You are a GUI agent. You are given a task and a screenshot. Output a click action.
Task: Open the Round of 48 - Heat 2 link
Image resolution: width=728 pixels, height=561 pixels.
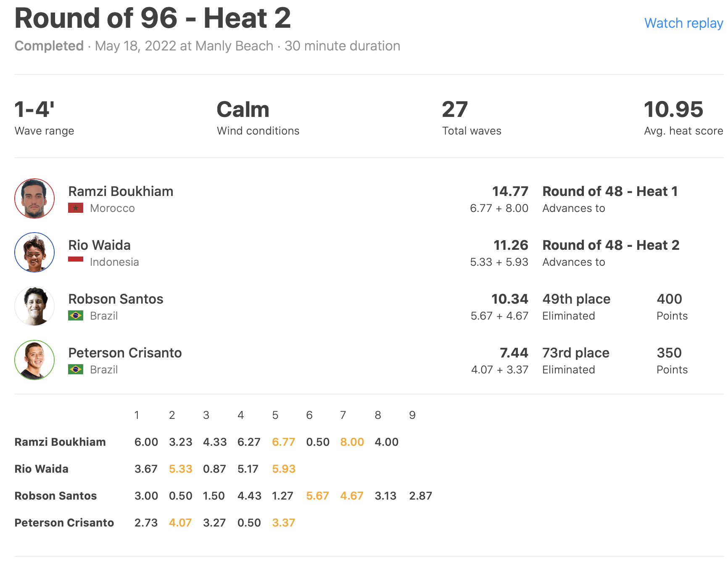coord(611,245)
